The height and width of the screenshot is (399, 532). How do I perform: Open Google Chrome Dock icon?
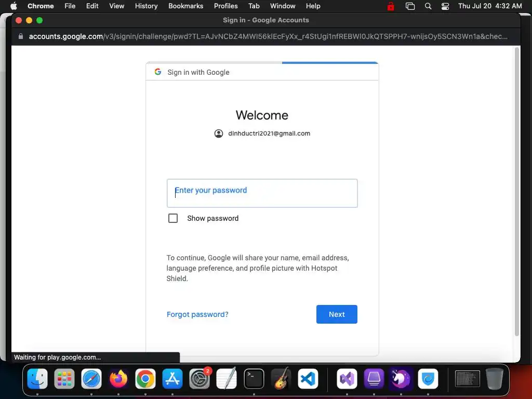coord(145,379)
